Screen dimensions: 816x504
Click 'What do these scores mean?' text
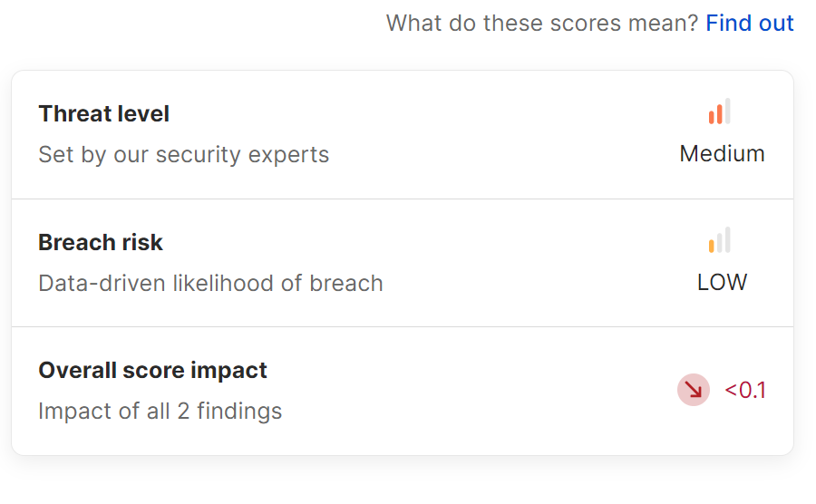pos(542,24)
